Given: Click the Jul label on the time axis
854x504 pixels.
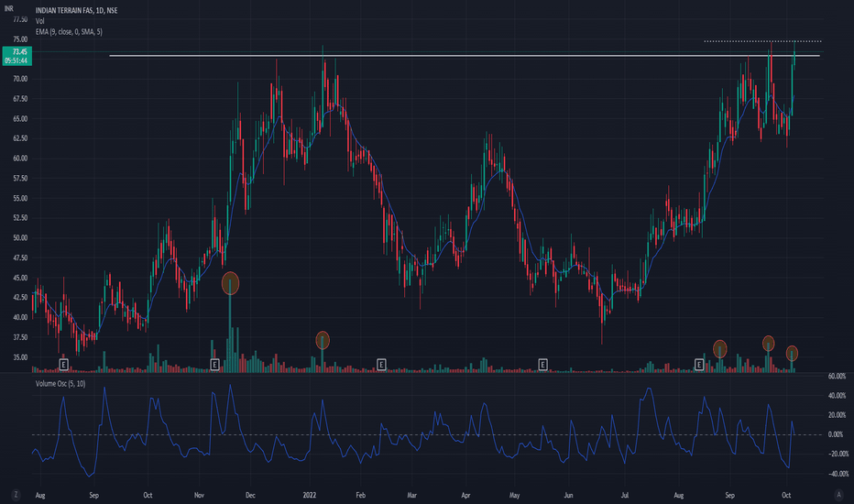Looking at the screenshot, I should pos(625,495).
